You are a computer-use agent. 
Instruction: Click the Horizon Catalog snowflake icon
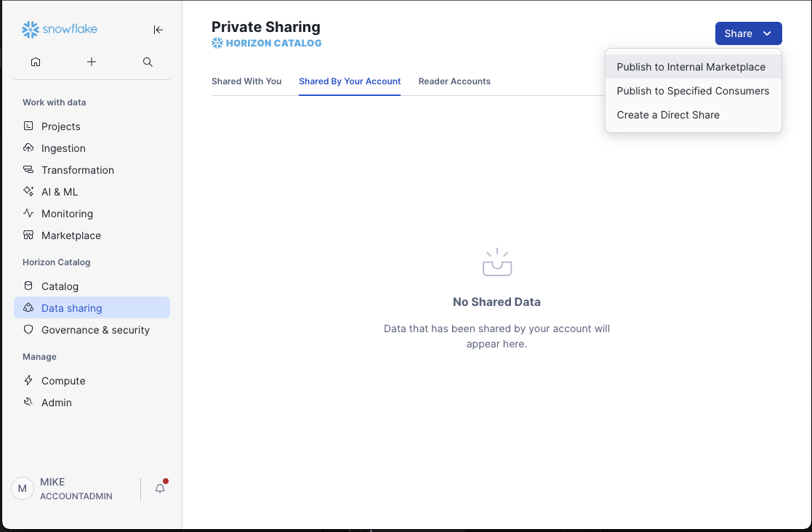[217, 43]
